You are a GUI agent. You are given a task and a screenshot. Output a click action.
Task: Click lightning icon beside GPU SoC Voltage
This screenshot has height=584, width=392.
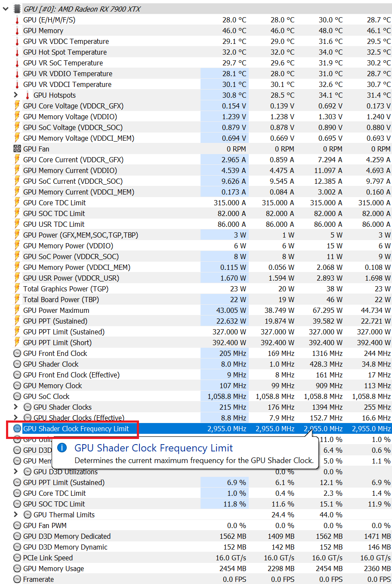tap(17, 127)
